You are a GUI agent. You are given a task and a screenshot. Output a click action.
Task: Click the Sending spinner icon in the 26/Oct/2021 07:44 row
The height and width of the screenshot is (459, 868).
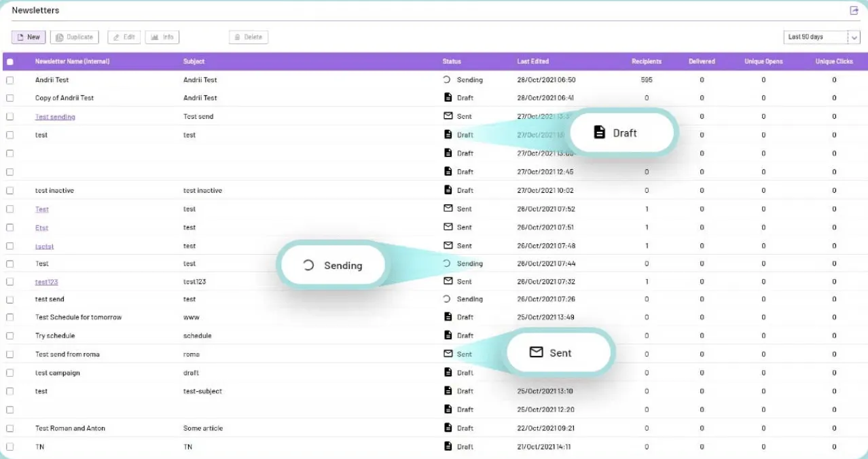click(x=447, y=263)
